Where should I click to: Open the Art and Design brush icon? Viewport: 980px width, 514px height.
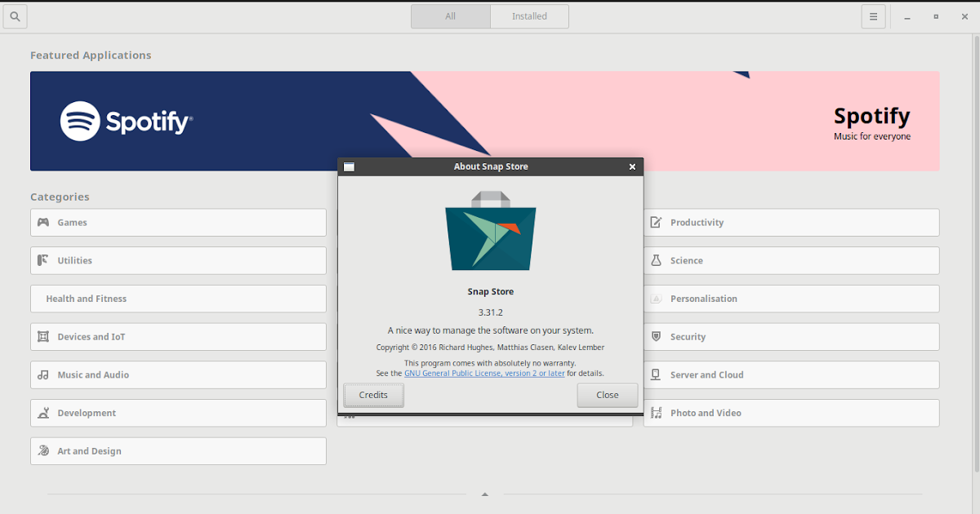(x=43, y=450)
